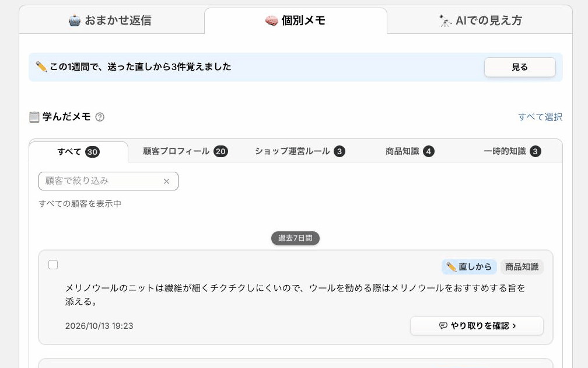Open the おまかせ返信 tab
588x368 pixels.
(112, 20)
